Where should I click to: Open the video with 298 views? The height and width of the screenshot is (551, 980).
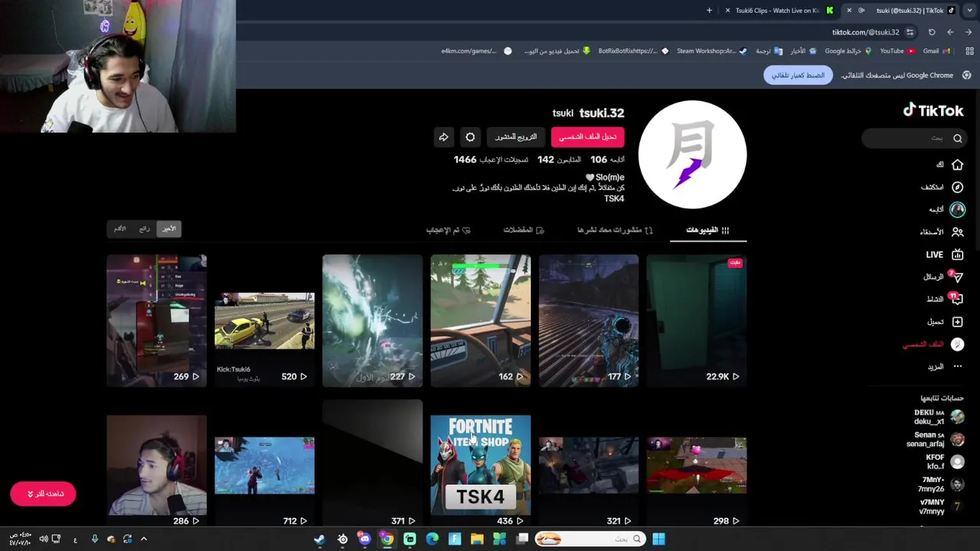click(696, 465)
